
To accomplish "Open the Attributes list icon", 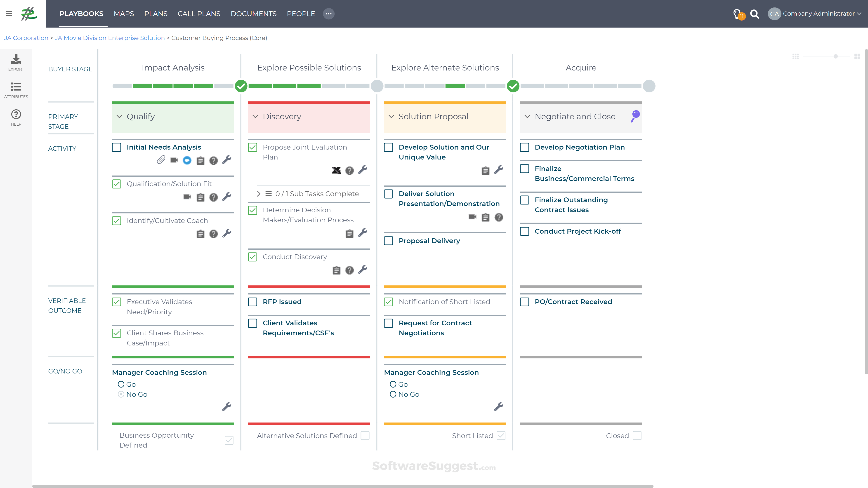I will 16,87.
